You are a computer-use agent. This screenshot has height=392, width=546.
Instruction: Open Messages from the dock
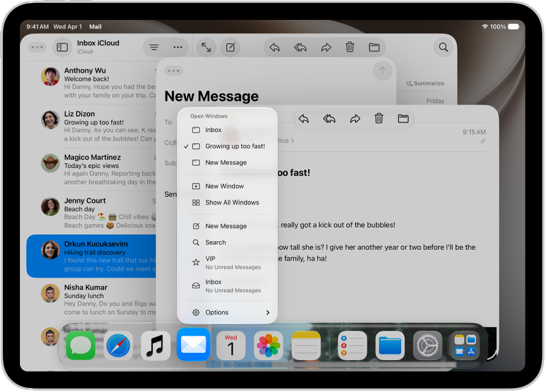click(x=80, y=345)
